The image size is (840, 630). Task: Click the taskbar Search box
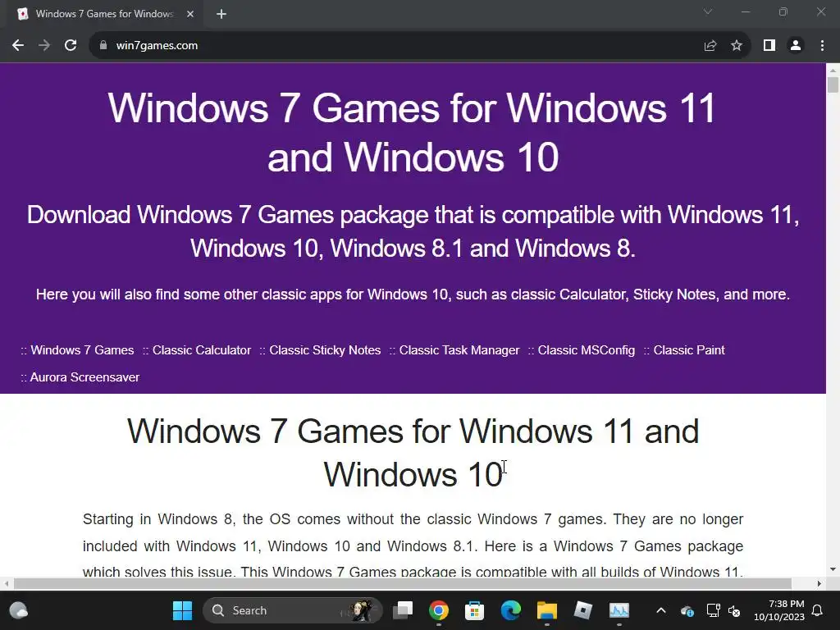(x=293, y=610)
